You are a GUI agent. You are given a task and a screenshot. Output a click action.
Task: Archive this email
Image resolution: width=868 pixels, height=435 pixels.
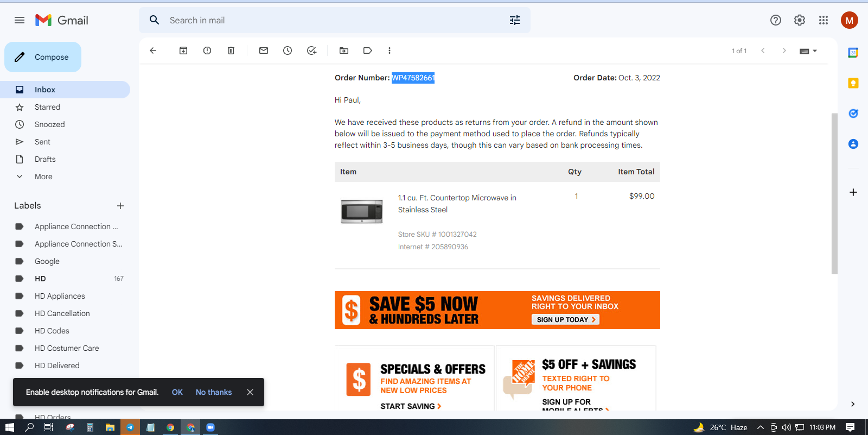183,51
